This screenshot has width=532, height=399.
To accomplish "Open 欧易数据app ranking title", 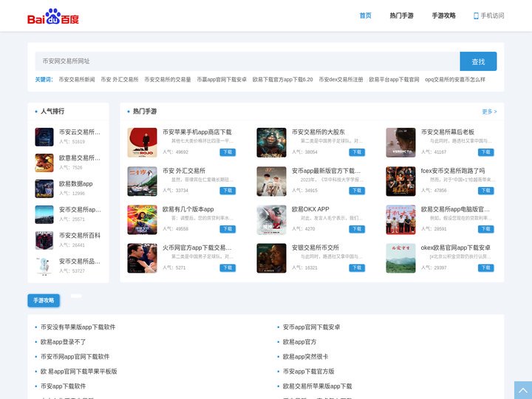I will click(x=75, y=184).
